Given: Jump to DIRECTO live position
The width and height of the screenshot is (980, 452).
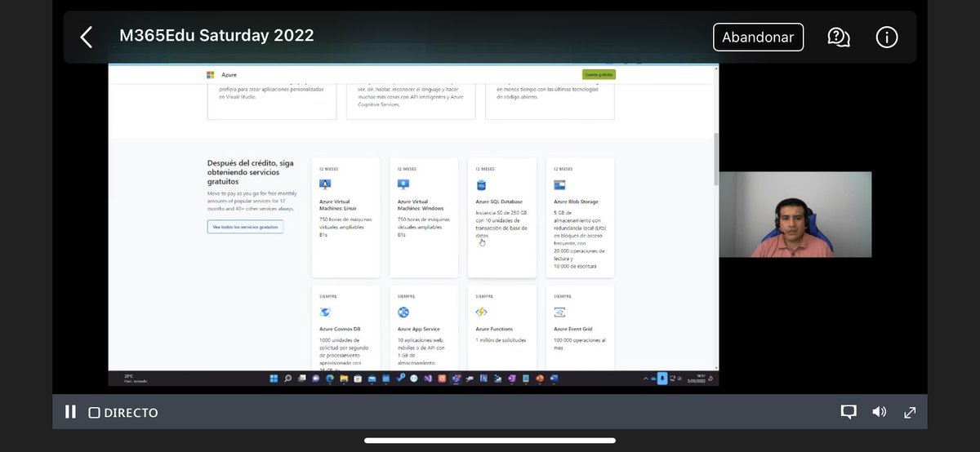Looking at the screenshot, I should click(x=123, y=413).
